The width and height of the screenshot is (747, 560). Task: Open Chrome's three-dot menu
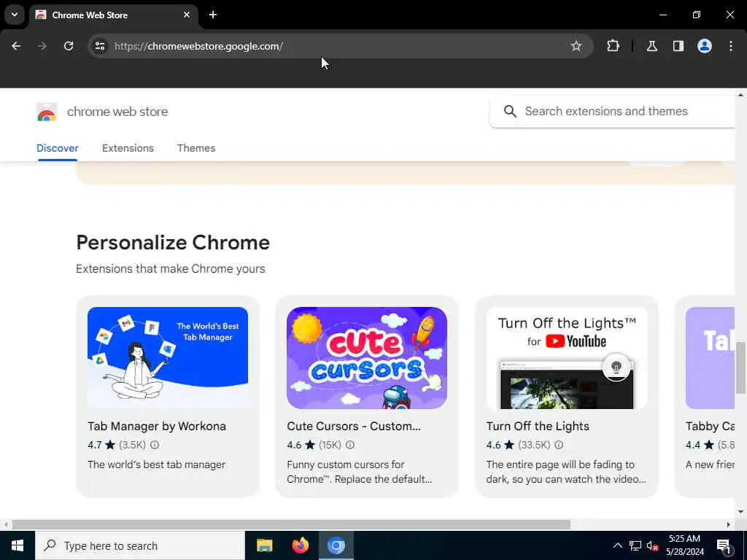pos(731,46)
